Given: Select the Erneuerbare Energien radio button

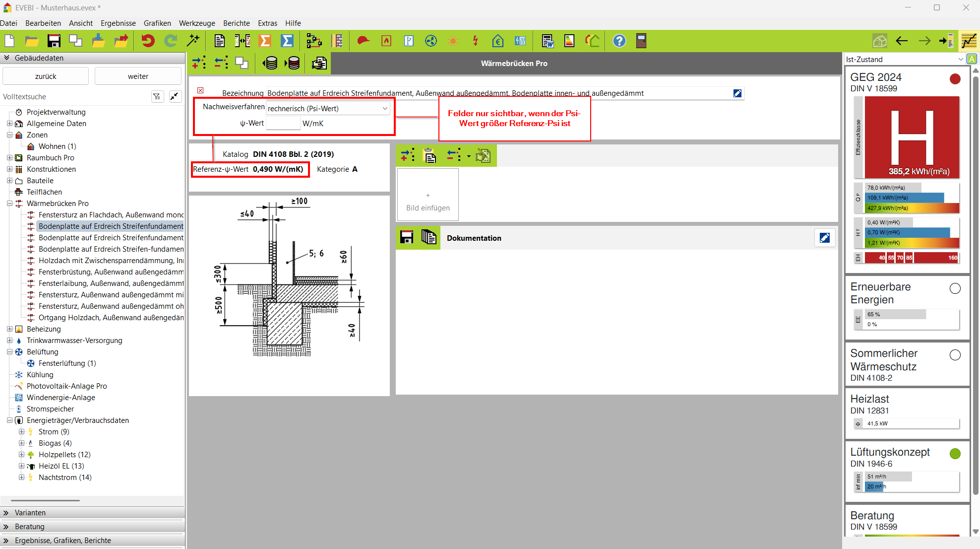Looking at the screenshot, I should click(x=955, y=288).
